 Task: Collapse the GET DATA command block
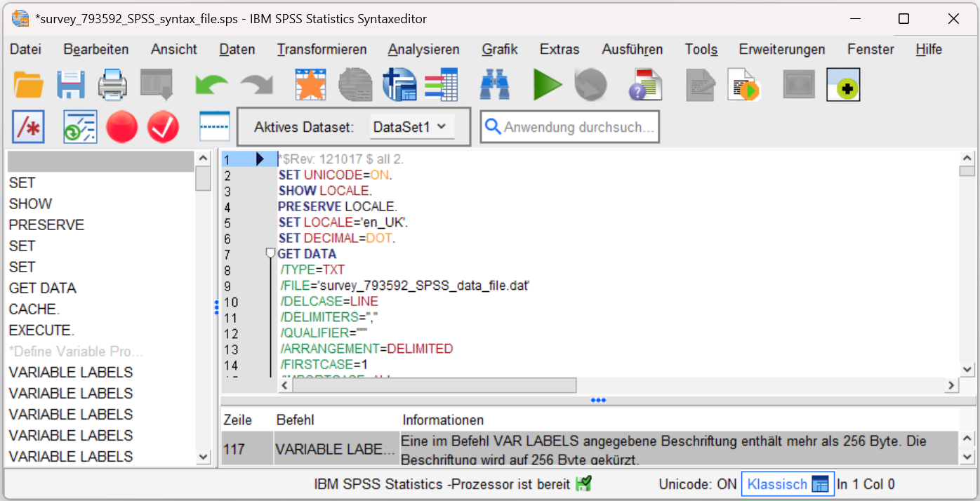click(270, 253)
